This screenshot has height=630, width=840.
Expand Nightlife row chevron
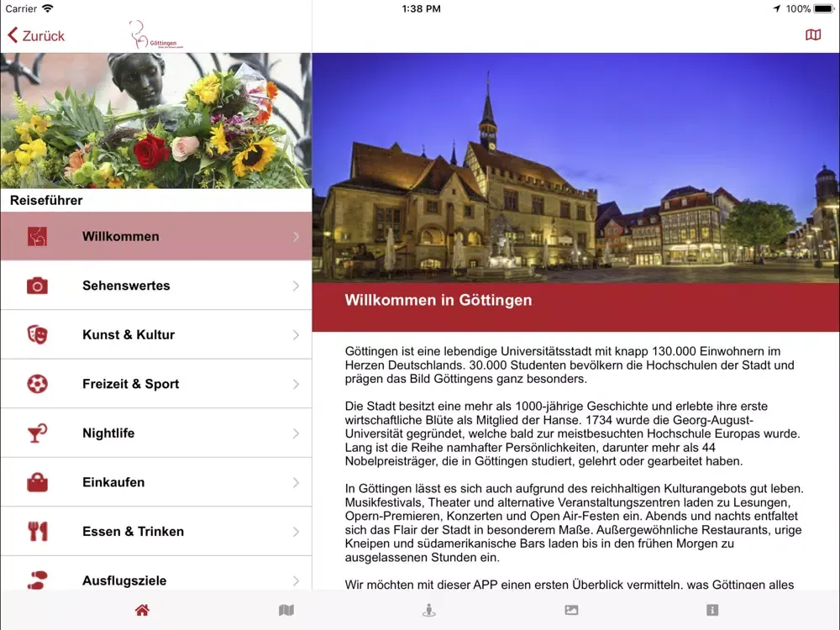(297, 433)
